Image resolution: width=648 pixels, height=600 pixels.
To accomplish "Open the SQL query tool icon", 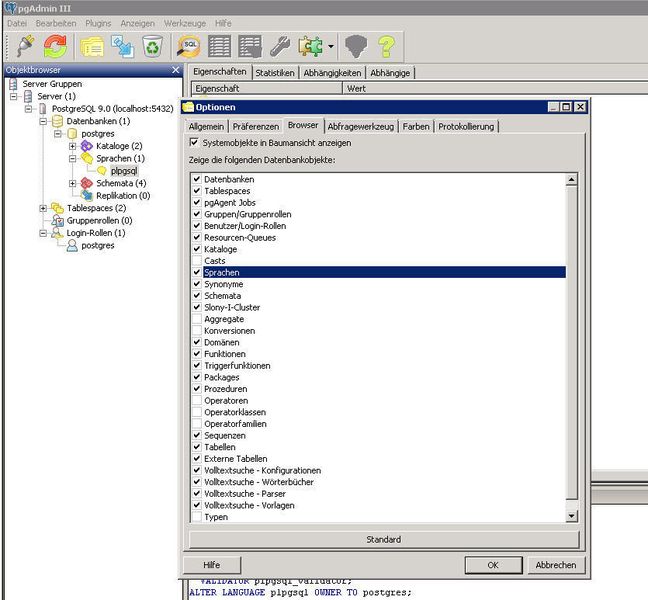I will (189, 46).
